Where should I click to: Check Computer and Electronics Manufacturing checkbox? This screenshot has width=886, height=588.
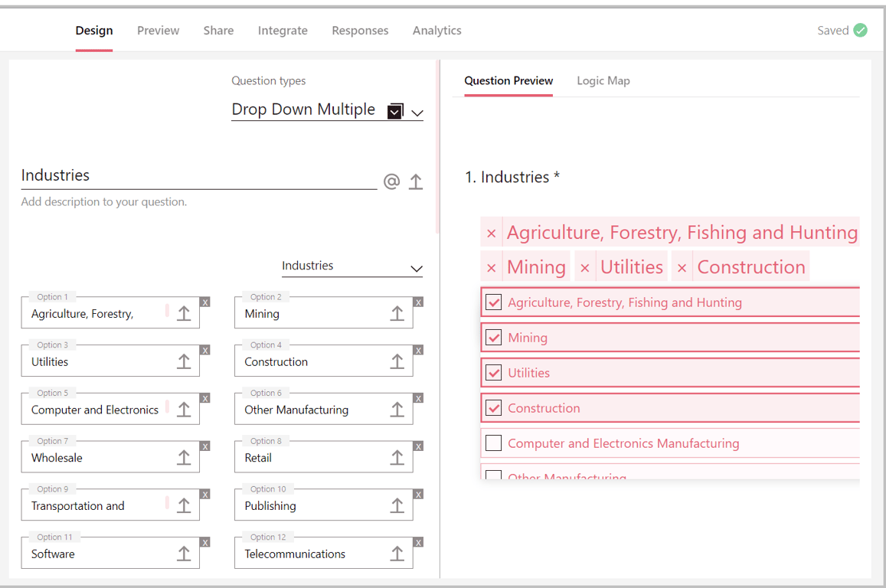494,443
